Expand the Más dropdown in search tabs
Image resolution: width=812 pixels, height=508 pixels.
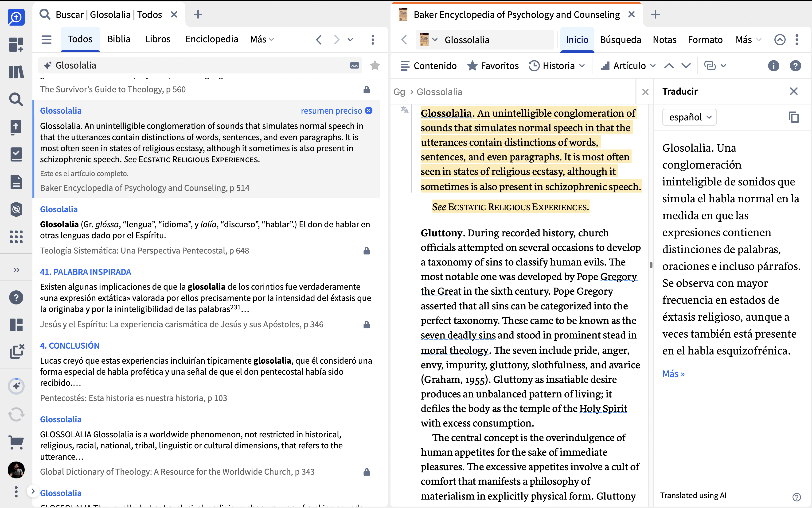click(262, 39)
